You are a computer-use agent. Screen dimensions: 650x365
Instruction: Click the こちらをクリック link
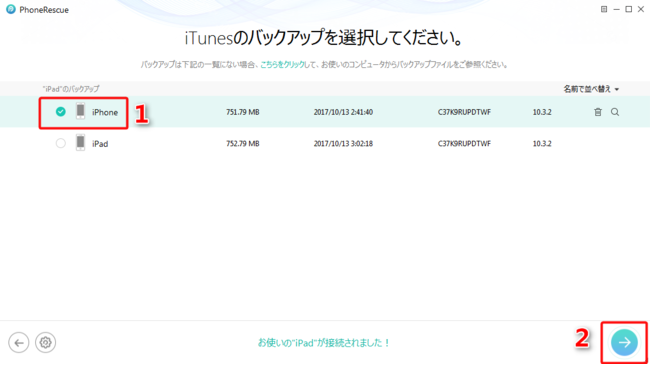tap(282, 65)
